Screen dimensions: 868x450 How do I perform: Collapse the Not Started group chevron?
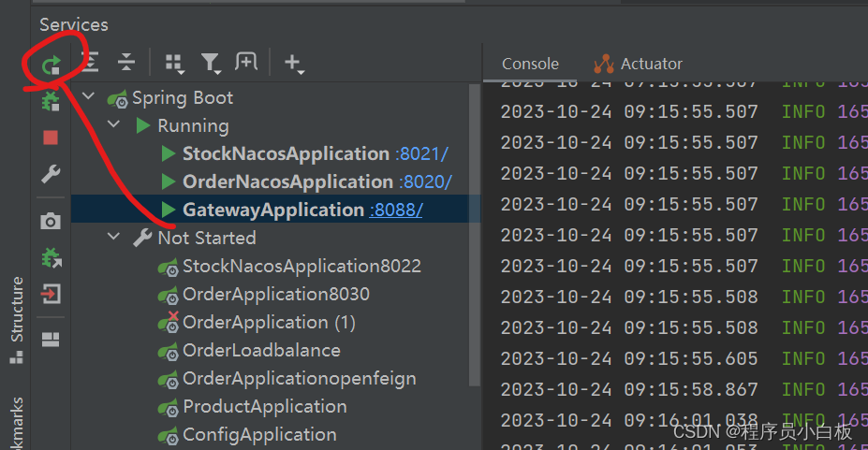tap(113, 237)
